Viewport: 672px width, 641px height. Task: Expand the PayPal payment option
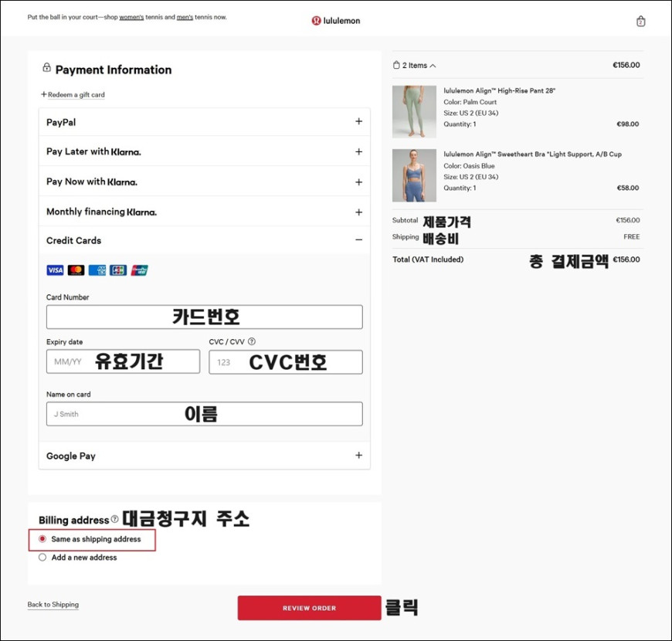coord(205,122)
